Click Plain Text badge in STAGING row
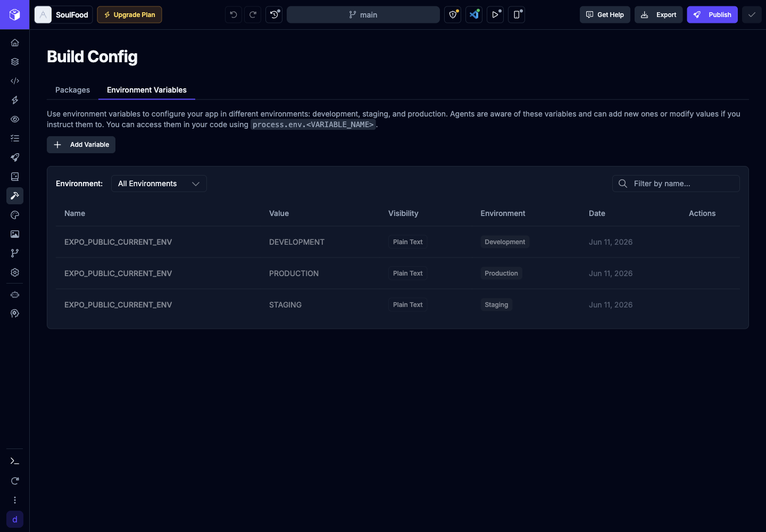Viewport: 766px width, 532px height. click(408, 305)
